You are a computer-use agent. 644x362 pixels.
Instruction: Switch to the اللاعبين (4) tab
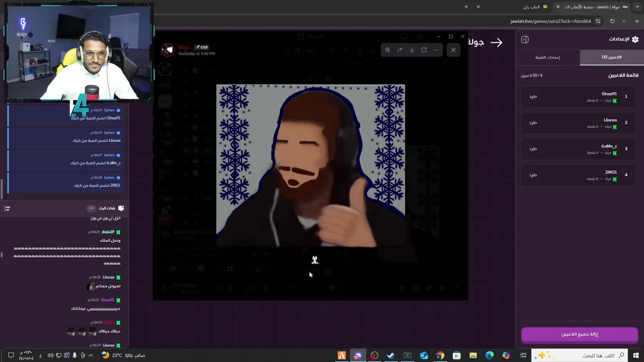tap(611, 57)
